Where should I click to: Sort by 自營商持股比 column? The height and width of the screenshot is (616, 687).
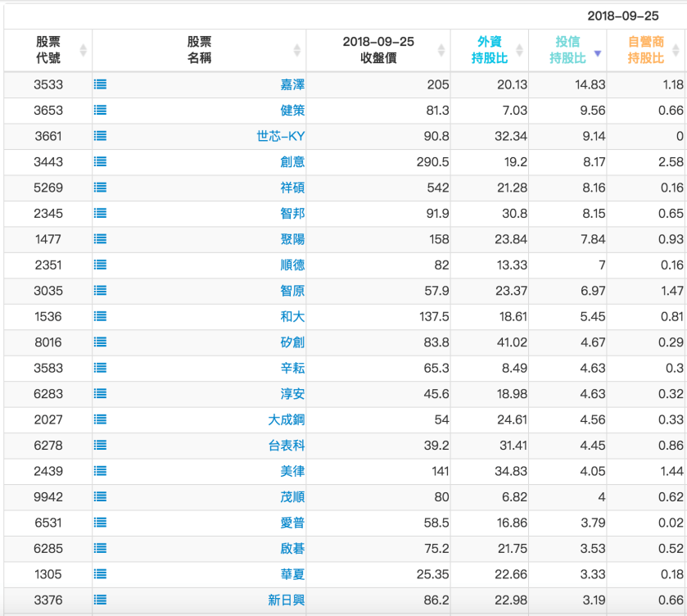tap(646, 50)
